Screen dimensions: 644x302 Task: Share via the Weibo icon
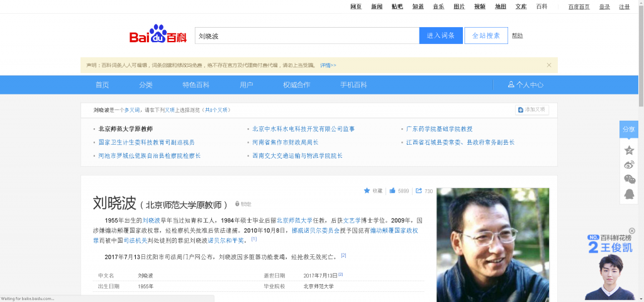coord(629,164)
